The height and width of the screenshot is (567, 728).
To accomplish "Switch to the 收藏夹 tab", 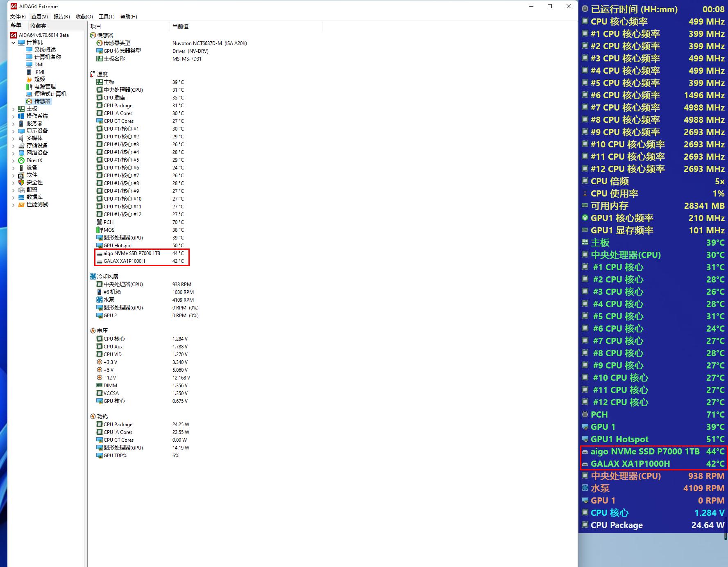I will [38, 26].
